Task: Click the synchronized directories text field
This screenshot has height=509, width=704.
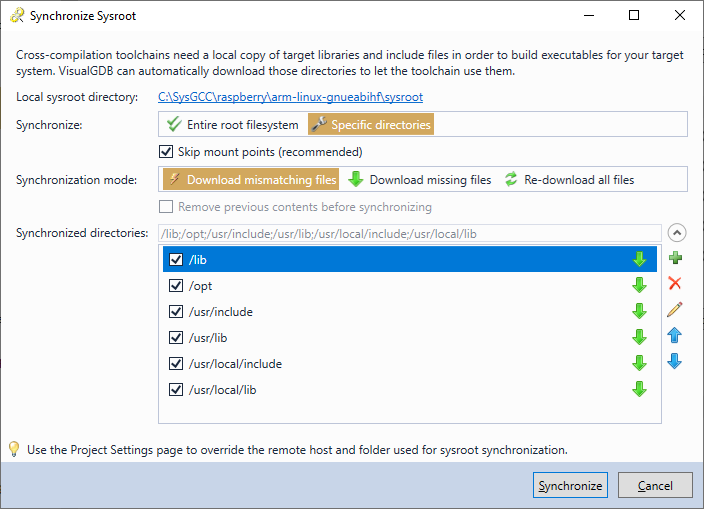Action: 410,233
